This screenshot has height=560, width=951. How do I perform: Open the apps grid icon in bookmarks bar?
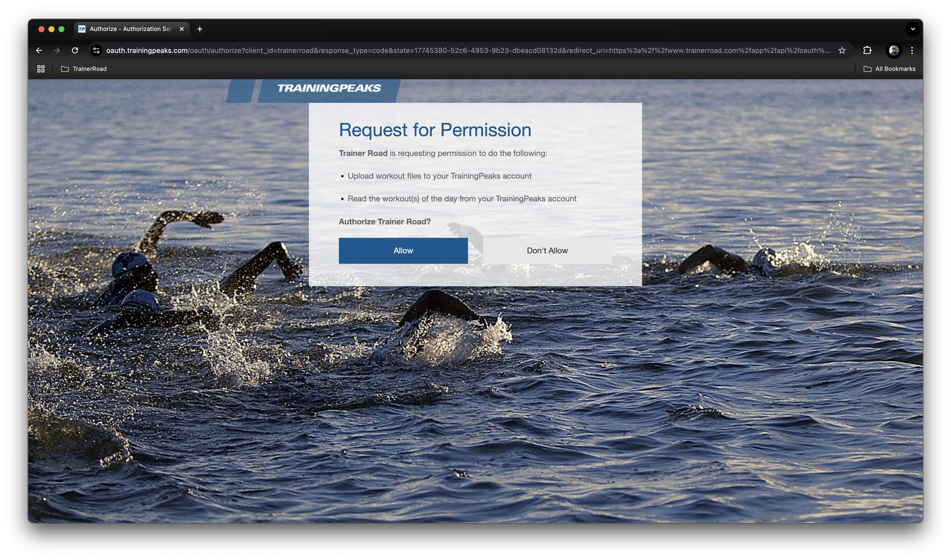point(41,69)
